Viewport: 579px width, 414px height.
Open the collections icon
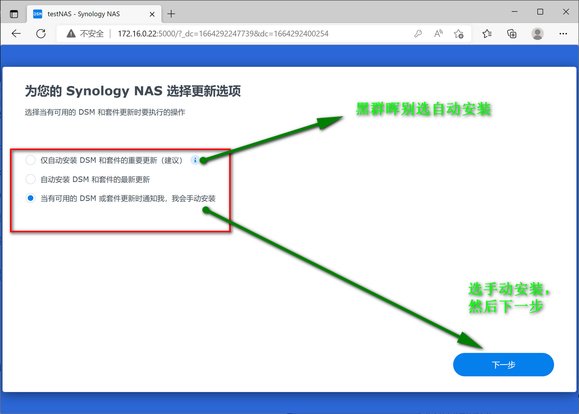tap(512, 34)
